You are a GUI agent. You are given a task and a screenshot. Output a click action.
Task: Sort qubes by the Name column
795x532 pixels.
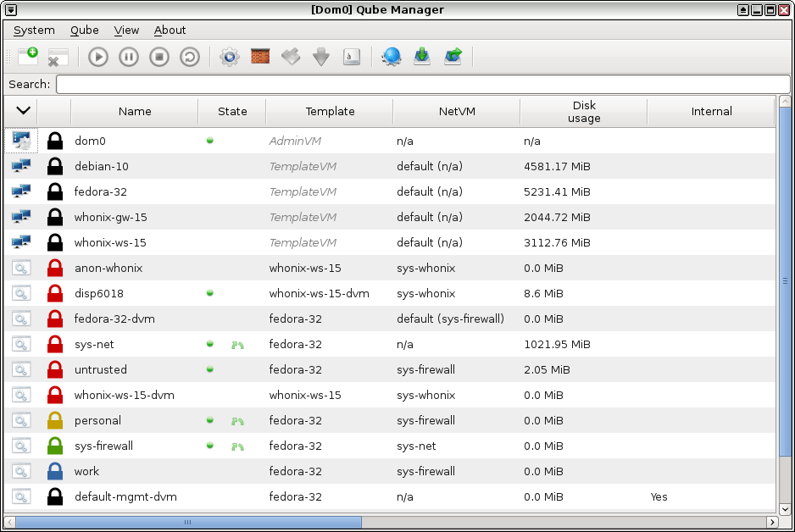[x=134, y=111]
